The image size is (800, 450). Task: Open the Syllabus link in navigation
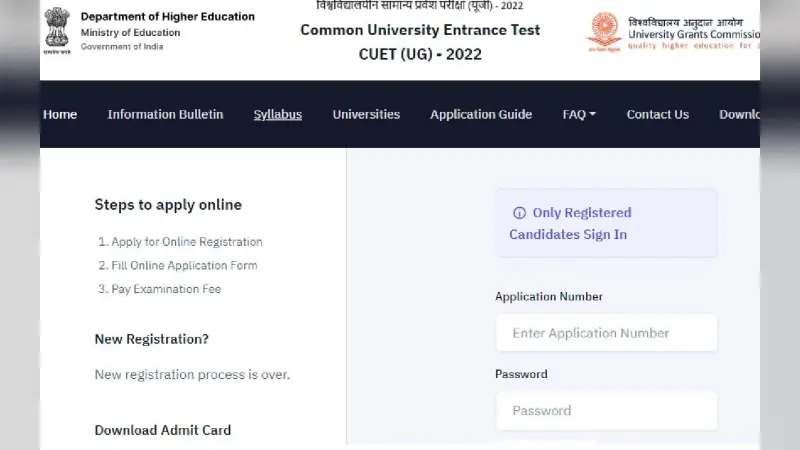click(x=278, y=114)
